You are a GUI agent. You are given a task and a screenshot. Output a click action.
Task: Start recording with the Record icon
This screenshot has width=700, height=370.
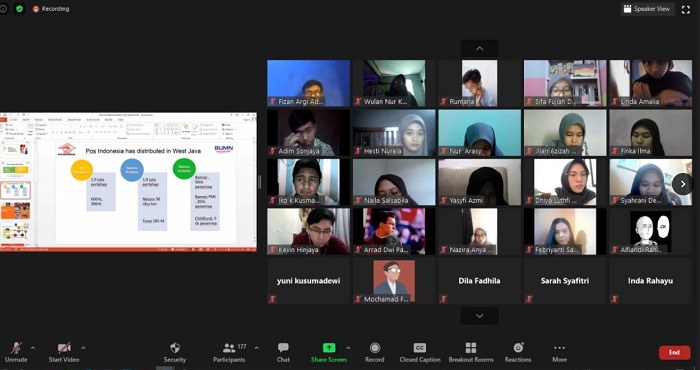point(375,348)
